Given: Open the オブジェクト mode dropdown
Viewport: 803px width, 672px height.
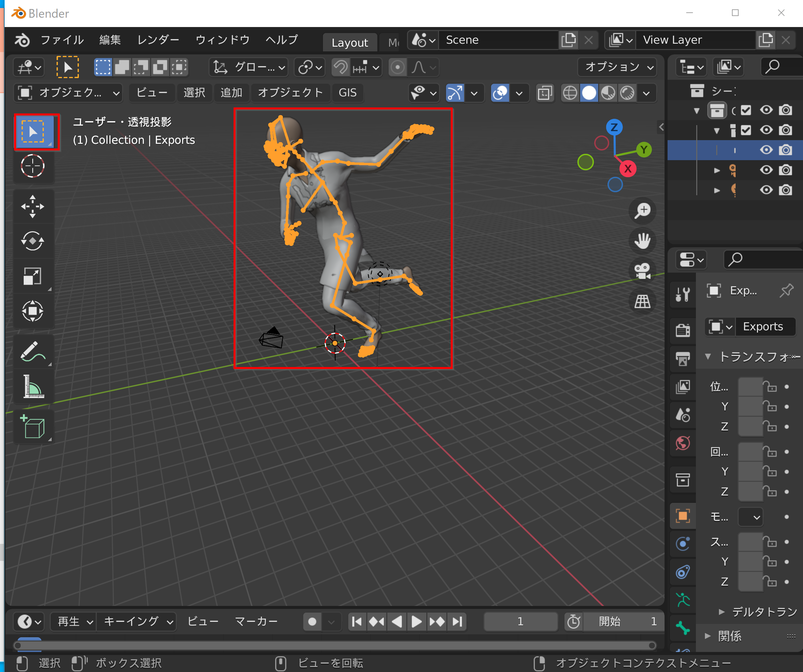Looking at the screenshot, I should click(x=68, y=93).
